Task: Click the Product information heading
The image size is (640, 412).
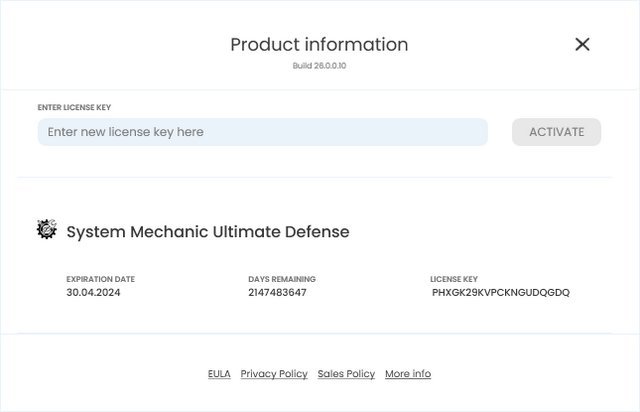Action: (319, 45)
